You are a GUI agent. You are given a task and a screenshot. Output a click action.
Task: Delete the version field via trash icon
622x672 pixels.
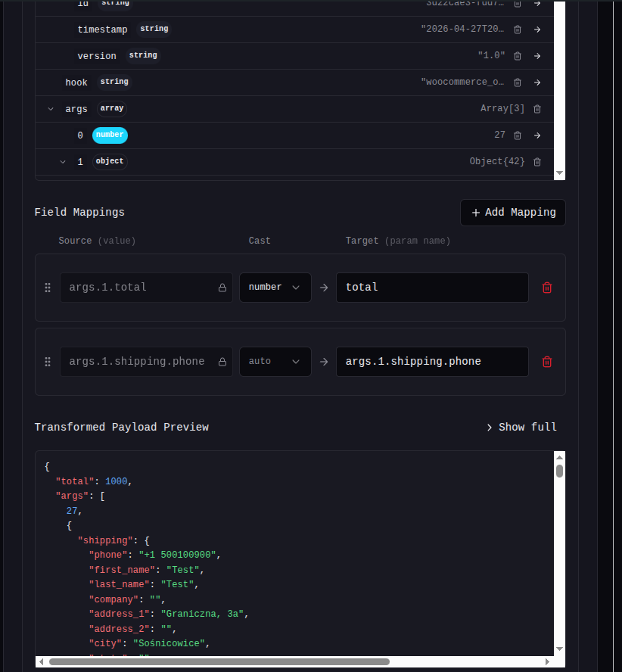pyautogui.click(x=518, y=56)
